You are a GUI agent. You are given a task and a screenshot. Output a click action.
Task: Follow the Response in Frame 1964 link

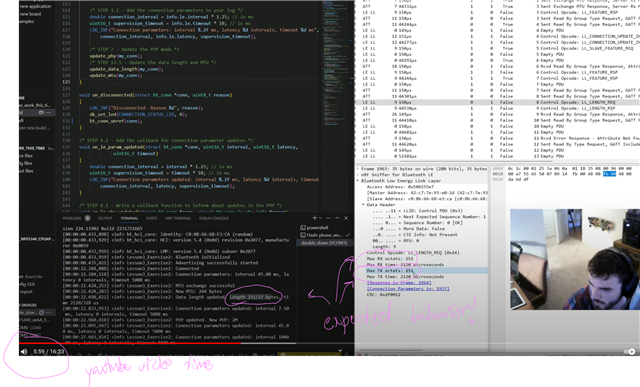point(399,282)
